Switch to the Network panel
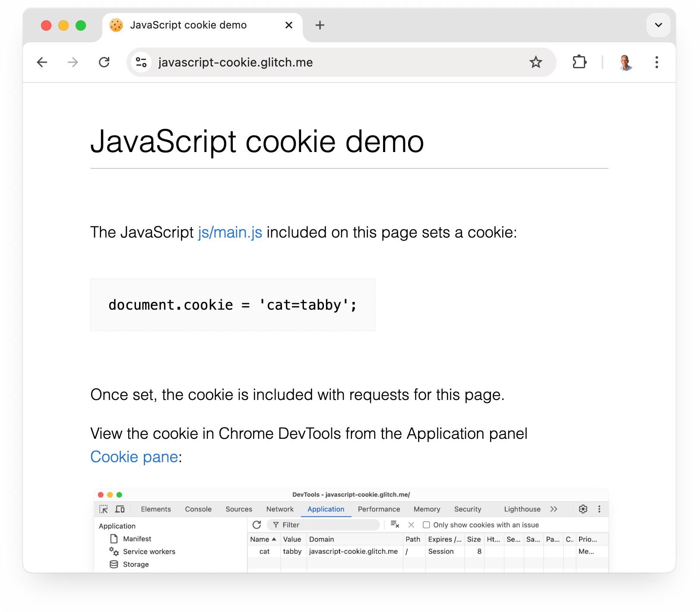700x612 pixels. coord(279,509)
